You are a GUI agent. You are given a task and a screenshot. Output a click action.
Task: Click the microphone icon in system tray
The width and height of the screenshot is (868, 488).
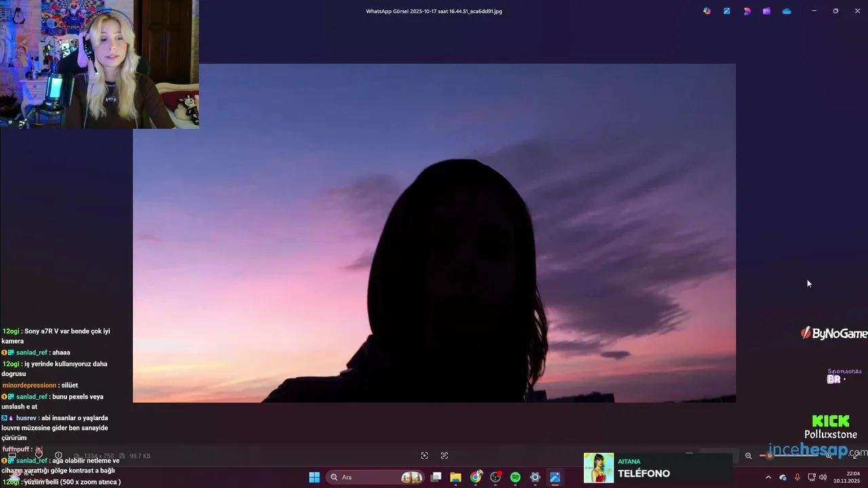tap(797, 477)
